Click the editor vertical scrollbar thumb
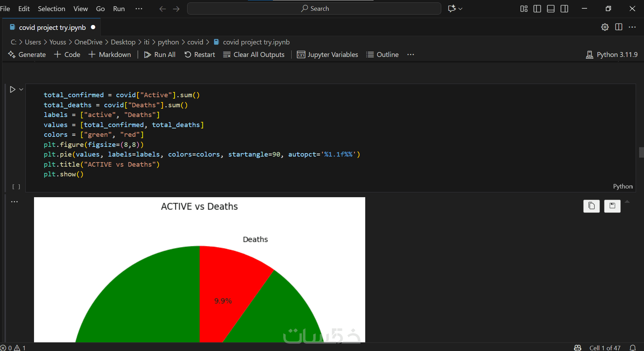This screenshot has width=644, height=351. click(641, 152)
